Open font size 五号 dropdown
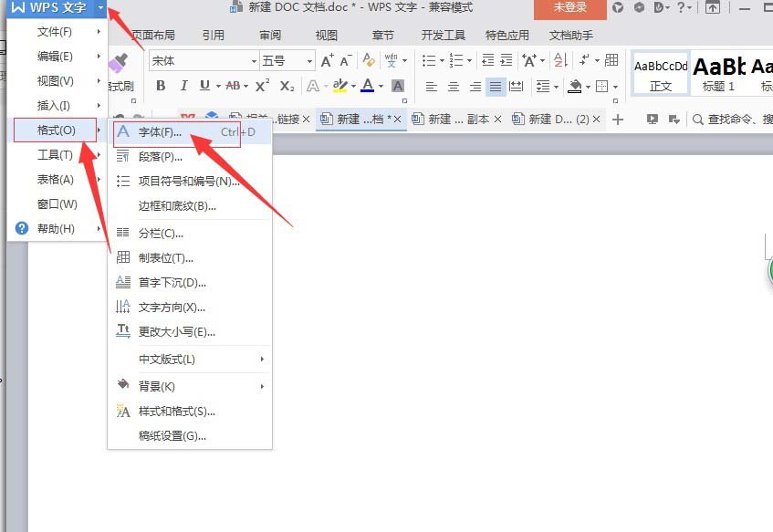The image size is (773, 532). 309,61
